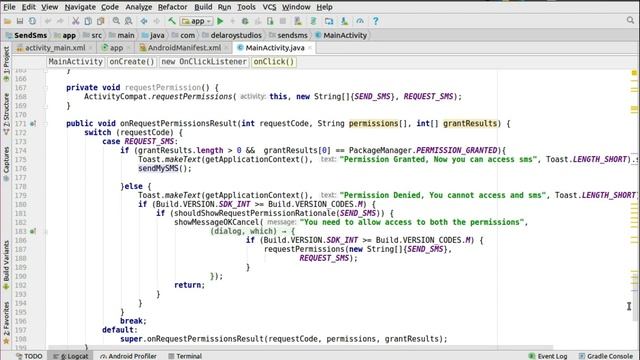Screen dimensions: 640x360
Task: Click the onClick() breadcrumb
Action: click(273, 62)
